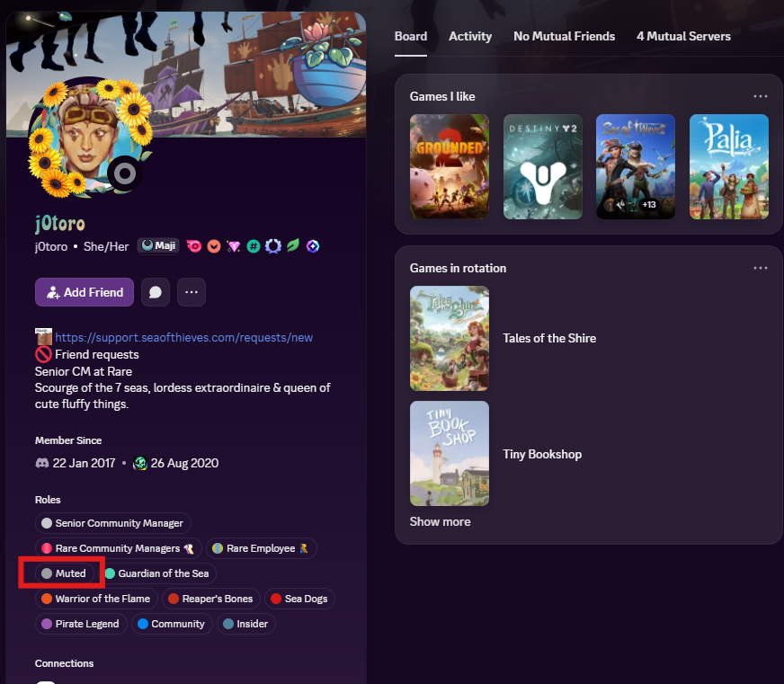Image resolution: width=784 pixels, height=684 pixels.
Task: Click the server icon beside 26 Aug 2020
Action: (x=140, y=463)
